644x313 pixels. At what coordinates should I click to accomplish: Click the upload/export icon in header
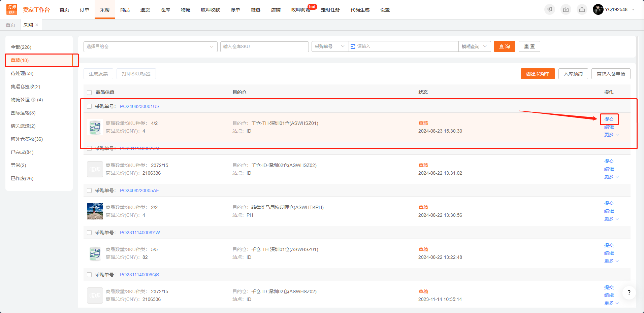click(x=582, y=9)
